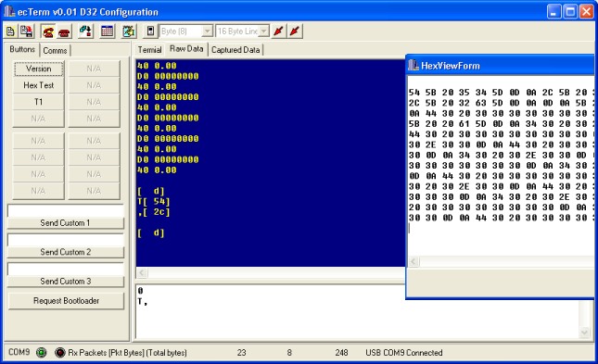Open the Byte (8) dropdown
Viewport: 598px width, 364px height.
click(x=207, y=31)
